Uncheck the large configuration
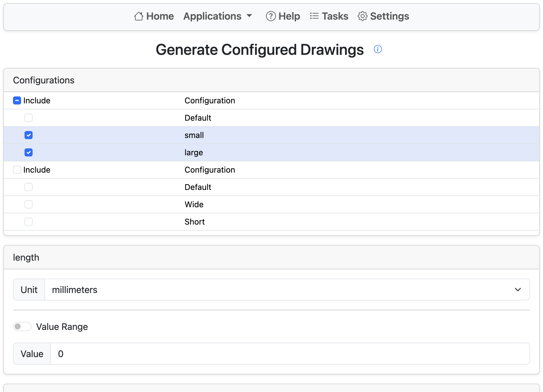Viewport: 543px width, 392px height. (x=29, y=152)
